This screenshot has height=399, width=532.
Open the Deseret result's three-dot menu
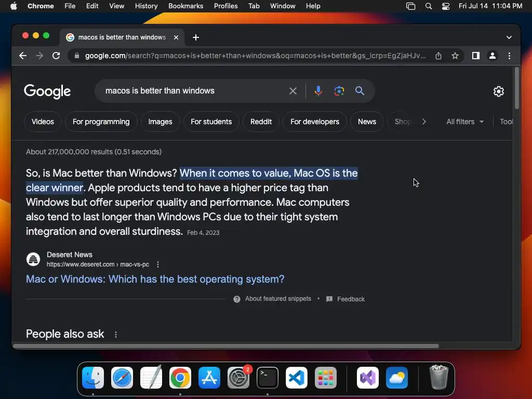(158, 264)
